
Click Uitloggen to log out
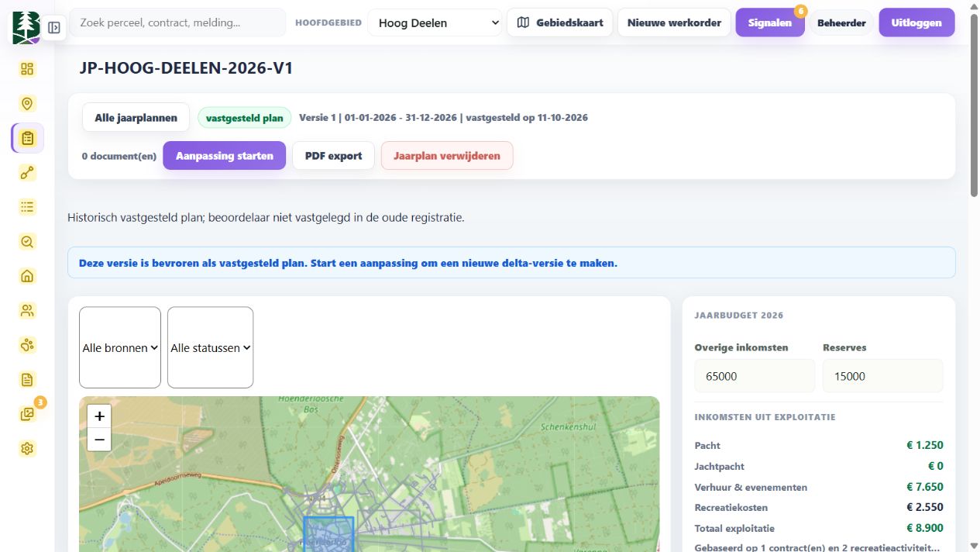[x=916, y=22]
